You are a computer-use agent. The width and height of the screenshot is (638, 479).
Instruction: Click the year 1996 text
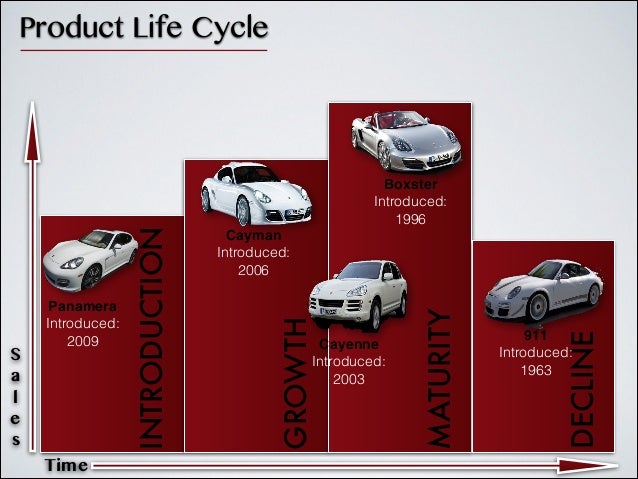point(411,219)
